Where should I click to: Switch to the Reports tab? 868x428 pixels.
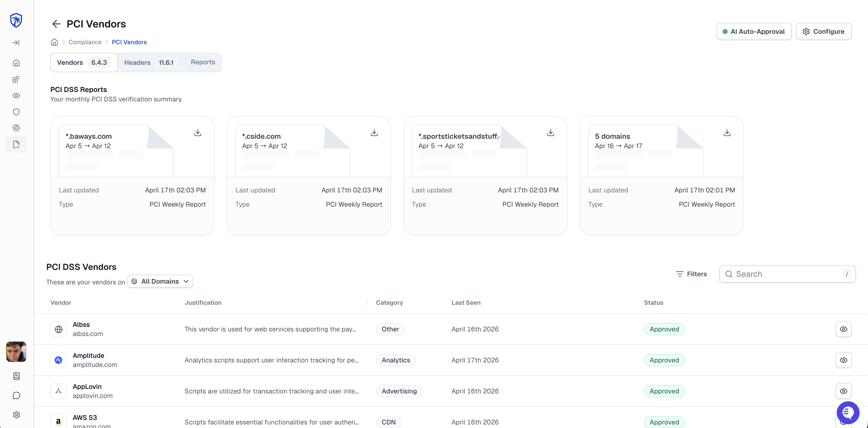pos(203,62)
